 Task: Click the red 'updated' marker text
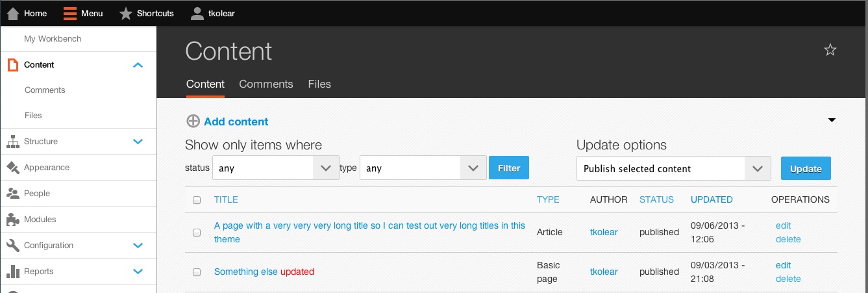[x=297, y=272]
